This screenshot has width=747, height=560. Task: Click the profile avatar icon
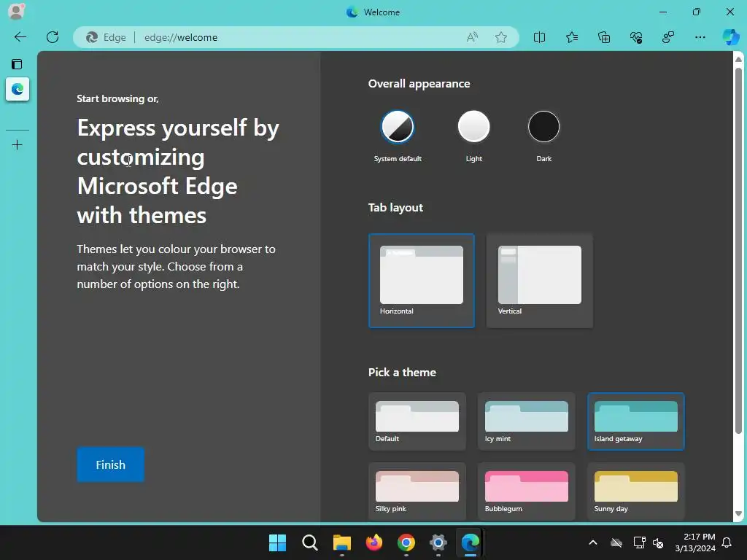(16, 12)
